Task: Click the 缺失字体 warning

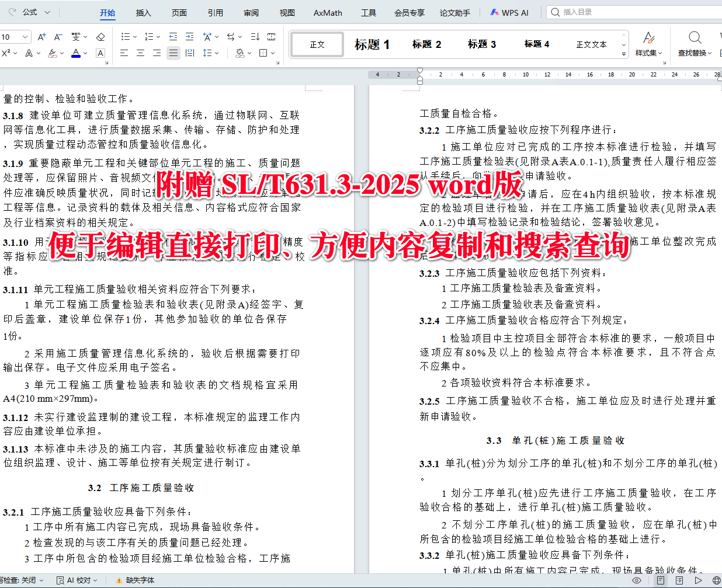Action: (x=135, y=580)
